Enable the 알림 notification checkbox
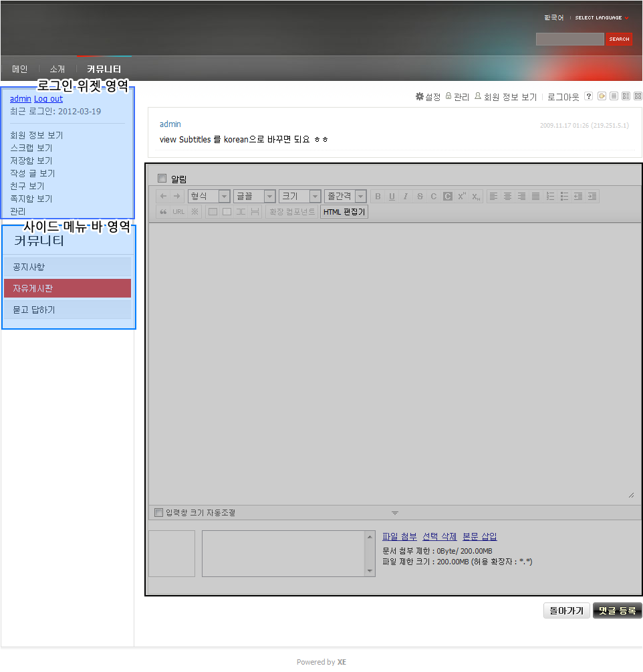 tap(162, 179)
